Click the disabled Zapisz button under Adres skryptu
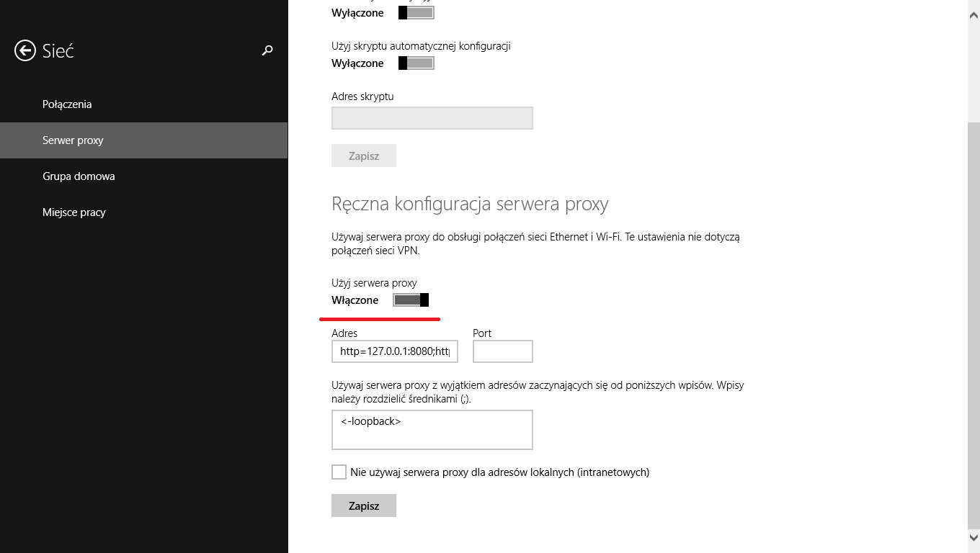This screenshot has width=980, height=553. tap(364, 156)
